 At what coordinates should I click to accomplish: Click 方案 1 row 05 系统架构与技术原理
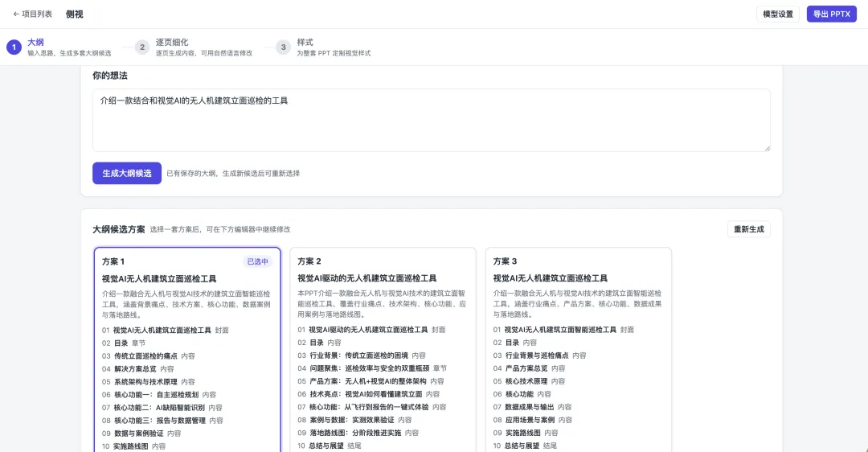[x=149, y=382]
